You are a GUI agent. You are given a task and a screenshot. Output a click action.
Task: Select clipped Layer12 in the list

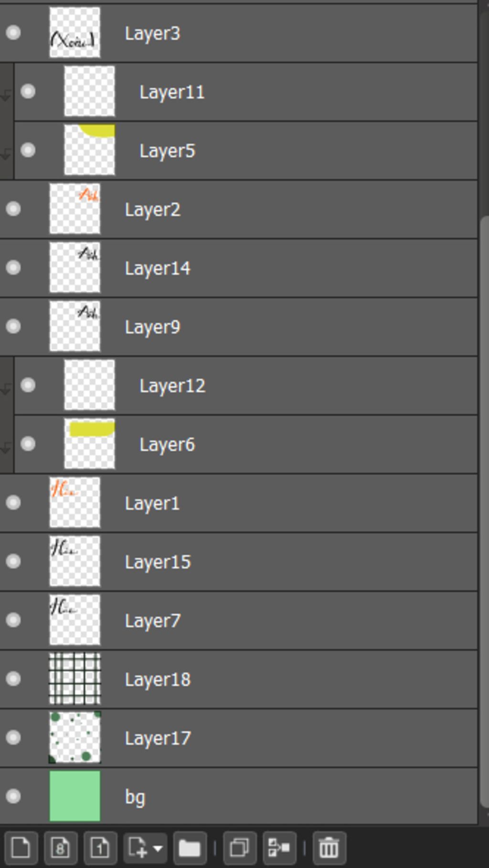(246, 386)
